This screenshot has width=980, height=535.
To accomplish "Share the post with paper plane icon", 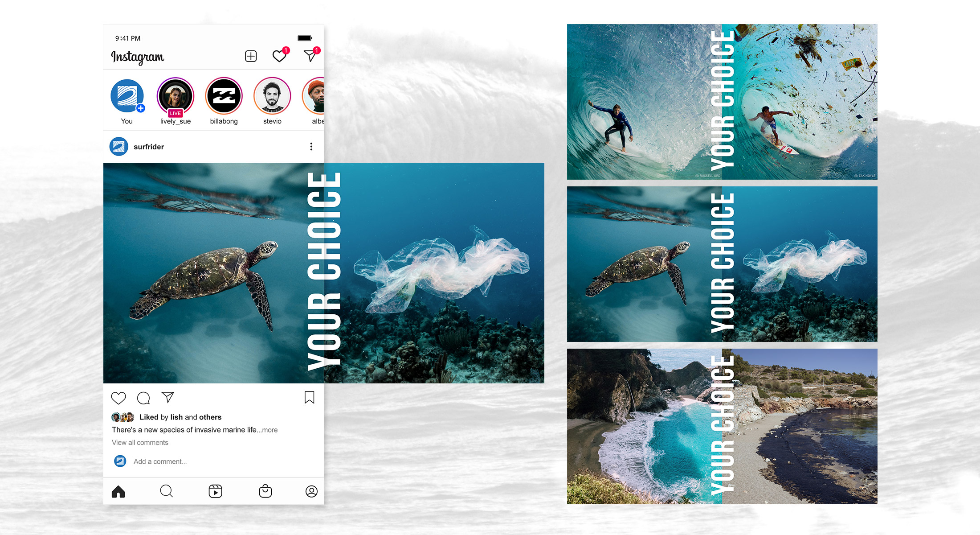I will 167,397.
